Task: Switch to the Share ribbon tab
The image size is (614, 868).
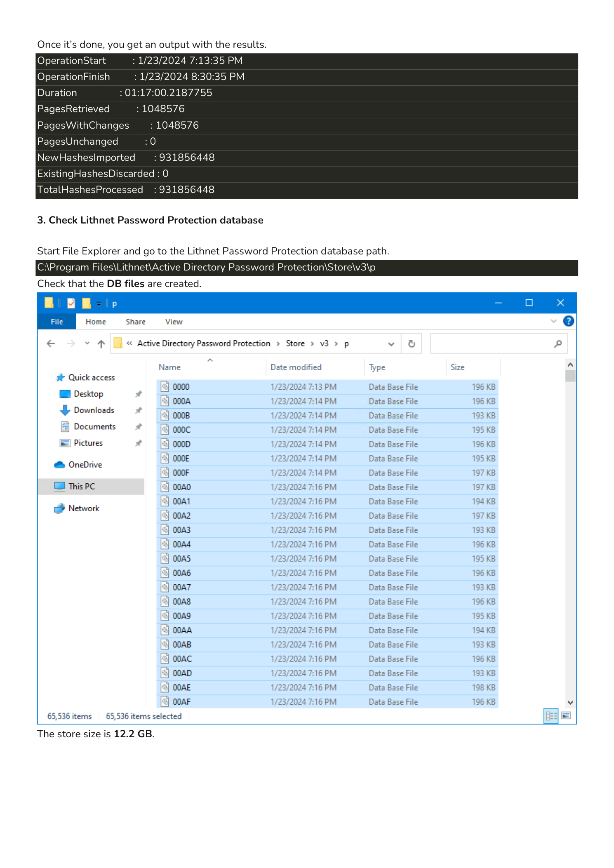Action: pyautogui.click(x=136, y=322)
